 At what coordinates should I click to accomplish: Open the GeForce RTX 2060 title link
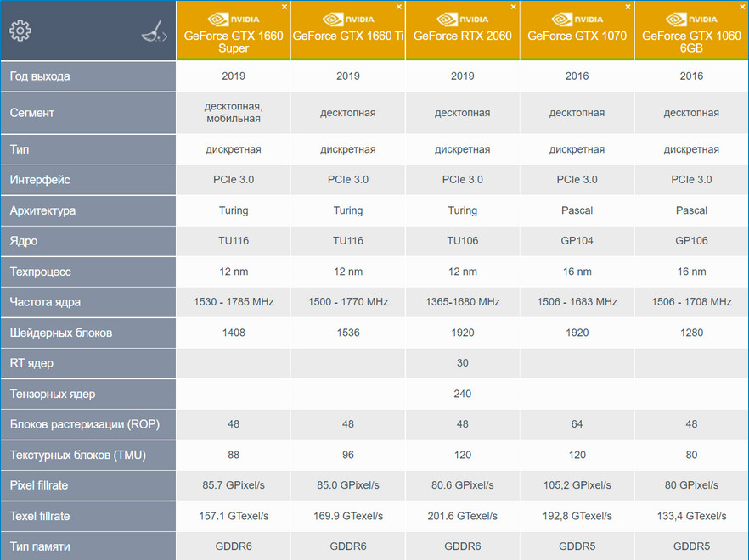click(462, 36)
